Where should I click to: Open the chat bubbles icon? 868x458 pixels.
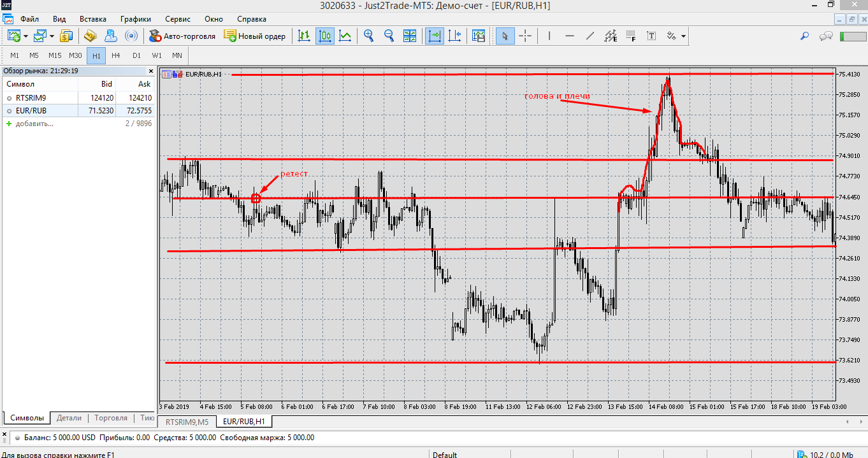tap(827, 36)
